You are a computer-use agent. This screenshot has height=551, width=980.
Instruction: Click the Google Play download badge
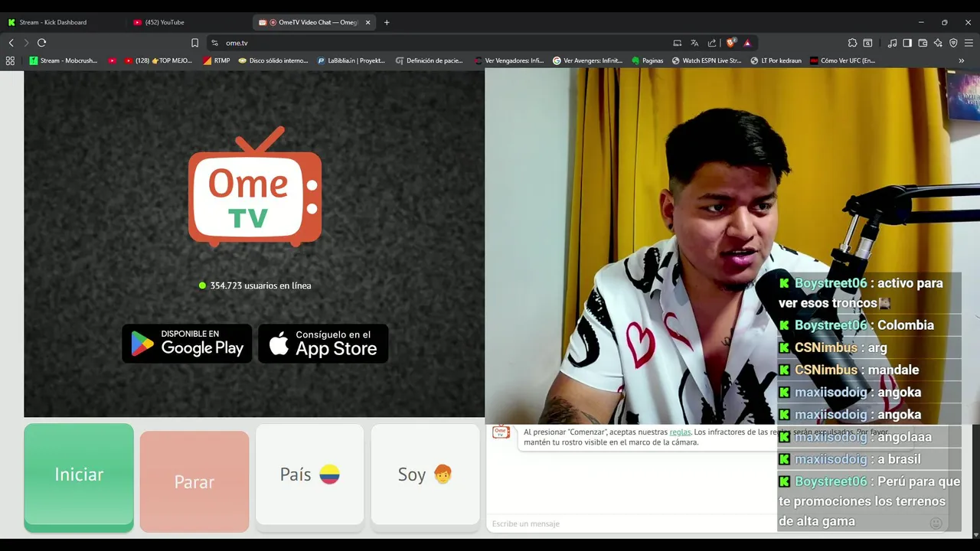[x=187, y=344]
